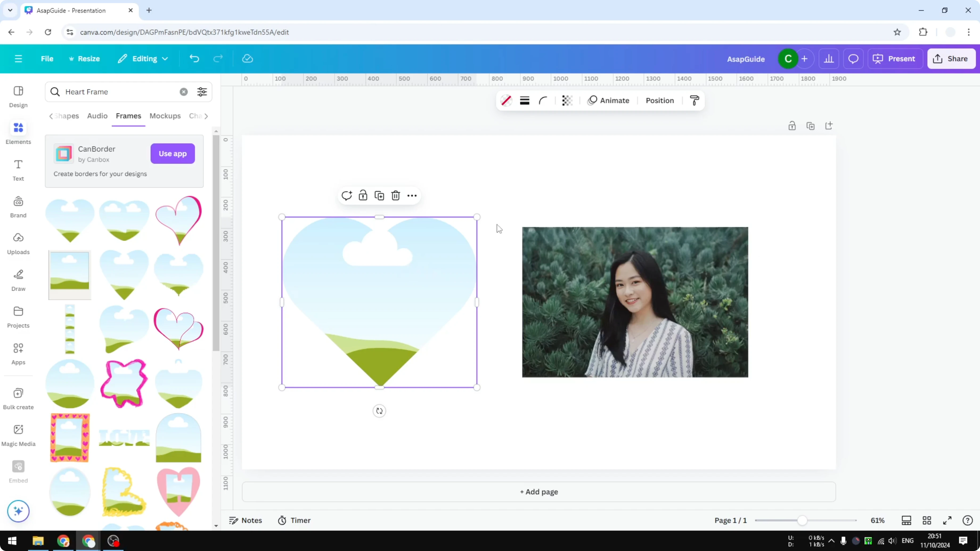
Task: Undo the last action
Action: [x=194, y=58]
